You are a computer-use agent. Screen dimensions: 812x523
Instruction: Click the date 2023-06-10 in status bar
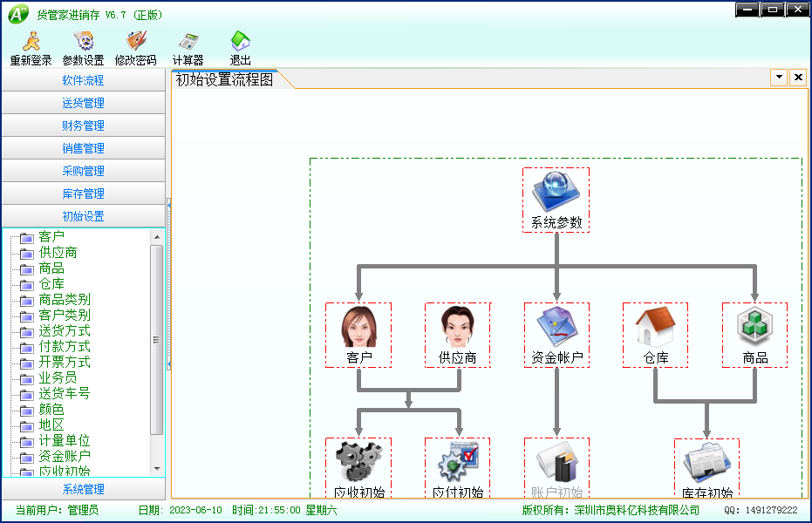pyautogui.click(x=195, y=510)
